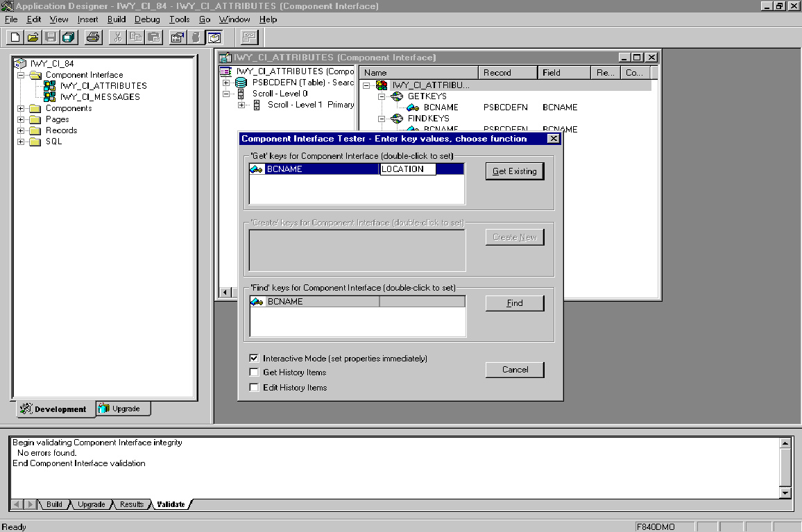802x532 pixels.
Task: Uncheck Interactive Mode checkbox
Action: (x=254, y=358)
